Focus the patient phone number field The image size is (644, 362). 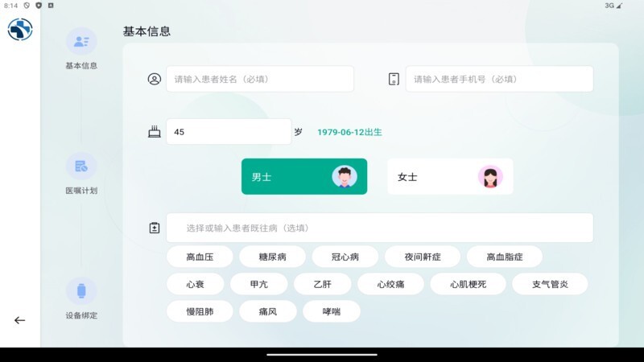pyautogui.click(x=499, y=79)
